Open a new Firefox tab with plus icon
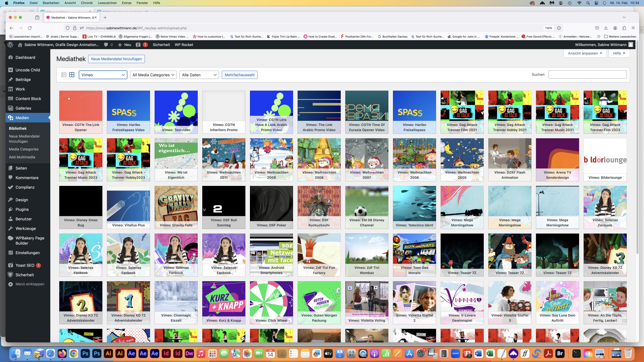Screen dimensions: 644x362 click(x=105, y=17)
